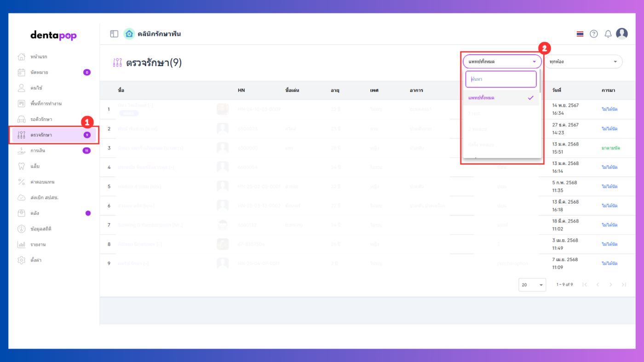
Task: Go to นัดหมาย calendar icon in sidebar
Action: (21, 72)
